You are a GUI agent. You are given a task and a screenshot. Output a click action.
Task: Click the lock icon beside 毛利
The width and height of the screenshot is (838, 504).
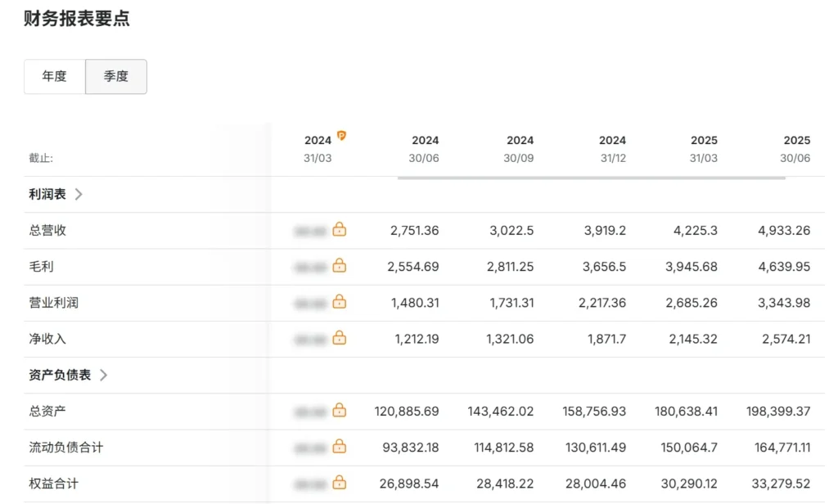(x=339, y=266)
